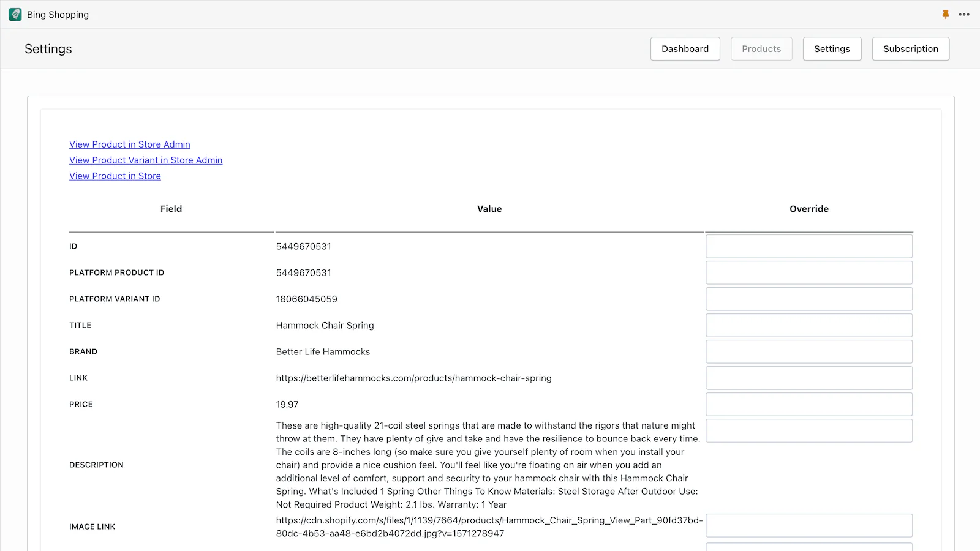Image resolution: width=980 pixels, height=551 pixels.
Task: Click the orange pin icon
Action: (x=946, y=14)
